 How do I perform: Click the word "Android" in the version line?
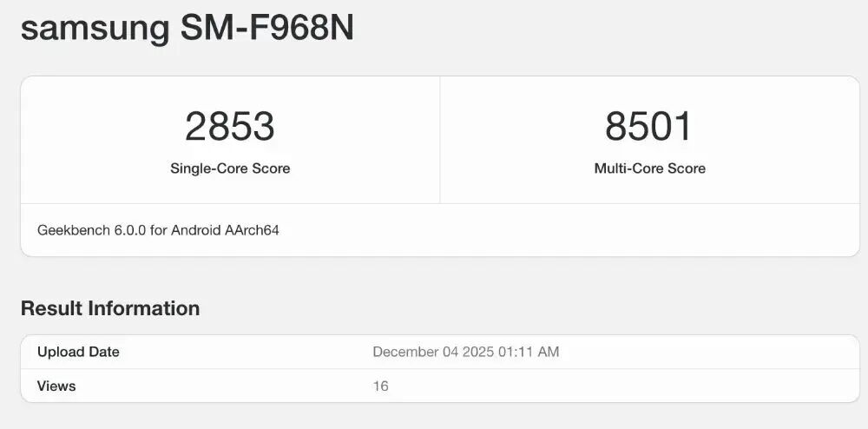(x=196, y=231)
